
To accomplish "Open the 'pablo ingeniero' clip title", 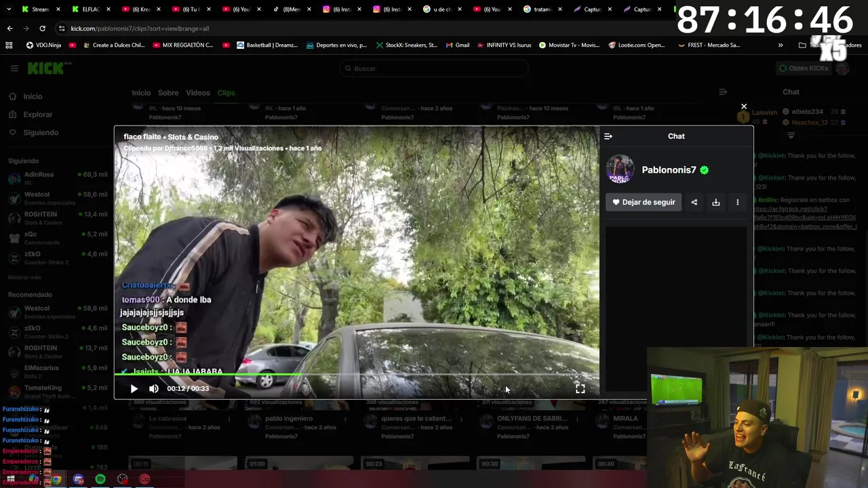I will click(289, 419).
